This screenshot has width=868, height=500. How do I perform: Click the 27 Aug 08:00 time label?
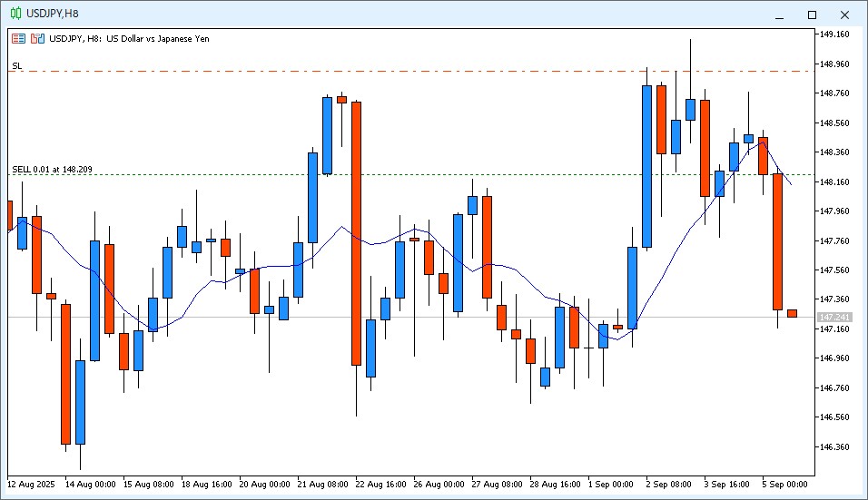pos(498,485)
